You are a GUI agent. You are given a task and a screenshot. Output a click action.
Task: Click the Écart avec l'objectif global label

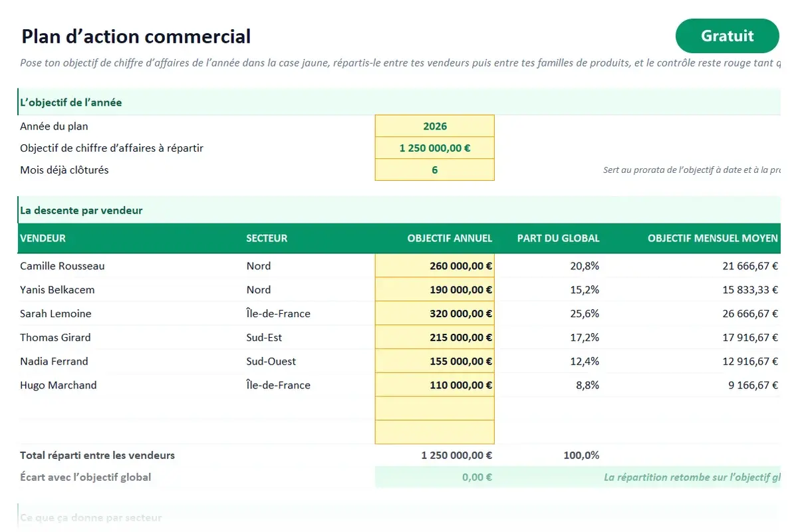click(x=85, y=477)
